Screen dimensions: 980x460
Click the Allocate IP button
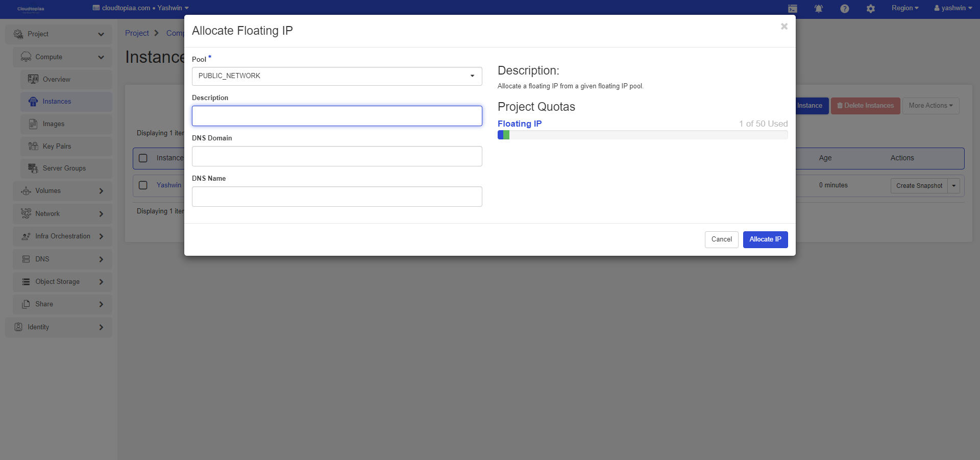(x=765, y=239)
